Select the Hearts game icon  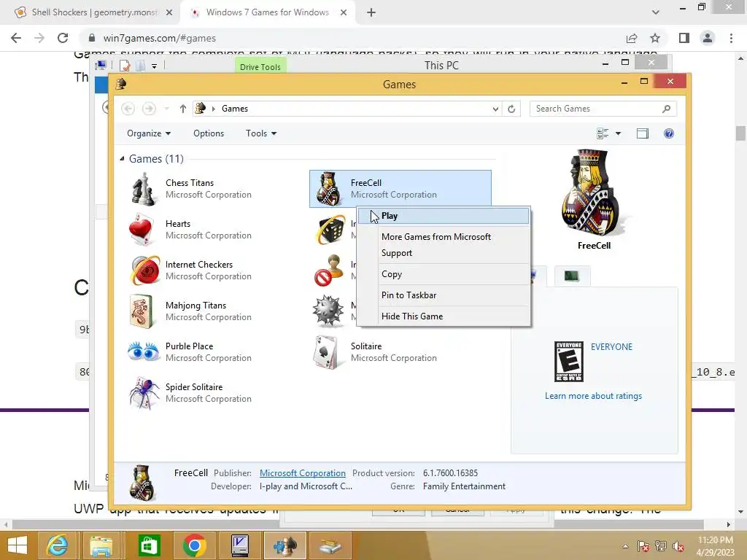pyautogui.click(x=142, y=230)
